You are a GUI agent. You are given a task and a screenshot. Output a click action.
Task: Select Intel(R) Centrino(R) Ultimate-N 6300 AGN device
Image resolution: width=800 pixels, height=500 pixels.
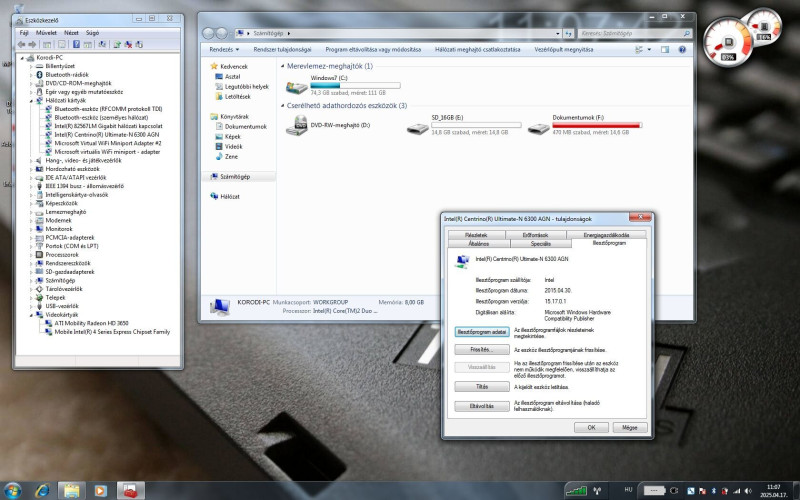click(107, 135)
